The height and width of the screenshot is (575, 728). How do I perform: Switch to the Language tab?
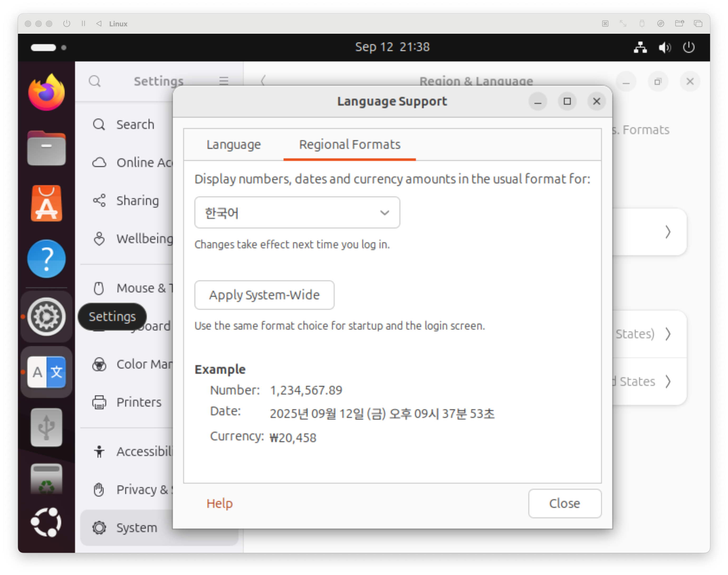coord(234,145)
